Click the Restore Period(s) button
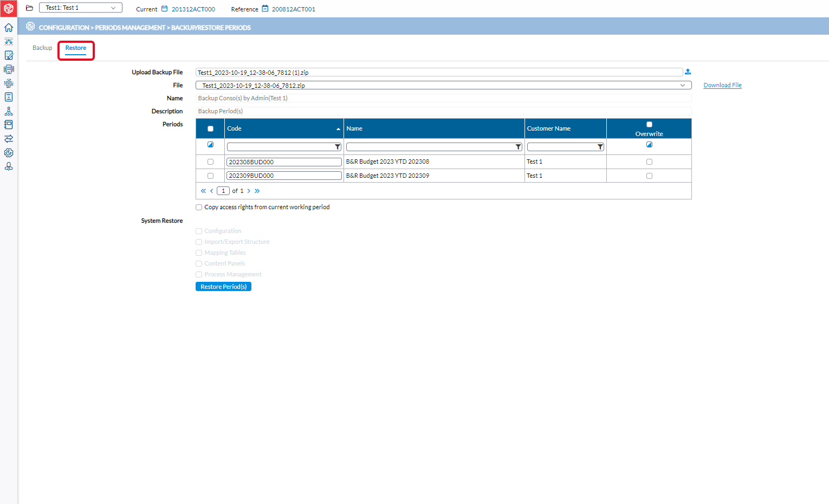Screen dimensions: 829x504 tap(223, 287)
